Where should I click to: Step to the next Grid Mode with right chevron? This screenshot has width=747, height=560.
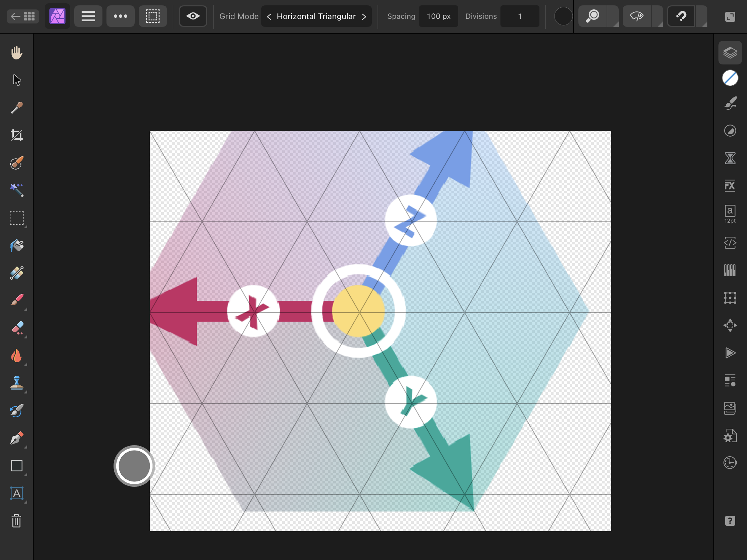364,16
